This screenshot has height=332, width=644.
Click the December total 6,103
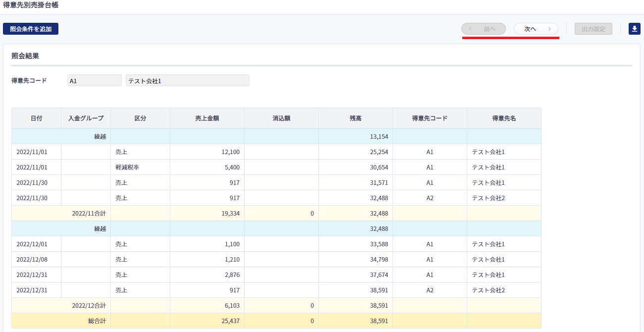coord(232,306)
